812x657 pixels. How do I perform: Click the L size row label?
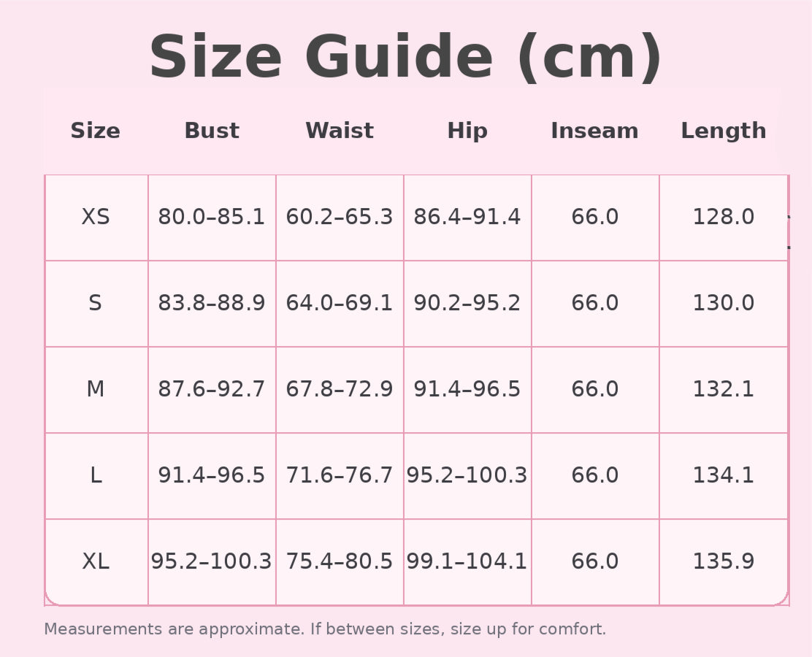[96, 476]
